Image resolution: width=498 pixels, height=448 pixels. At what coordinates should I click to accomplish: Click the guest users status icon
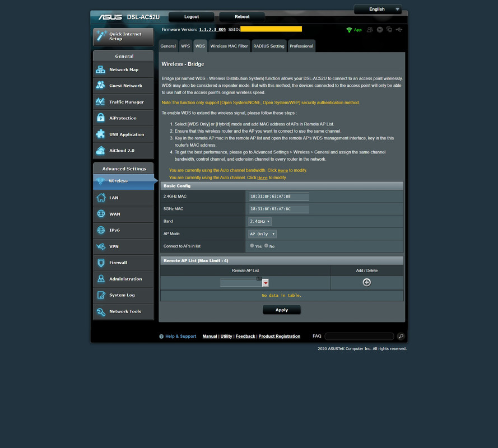[370, 30]
